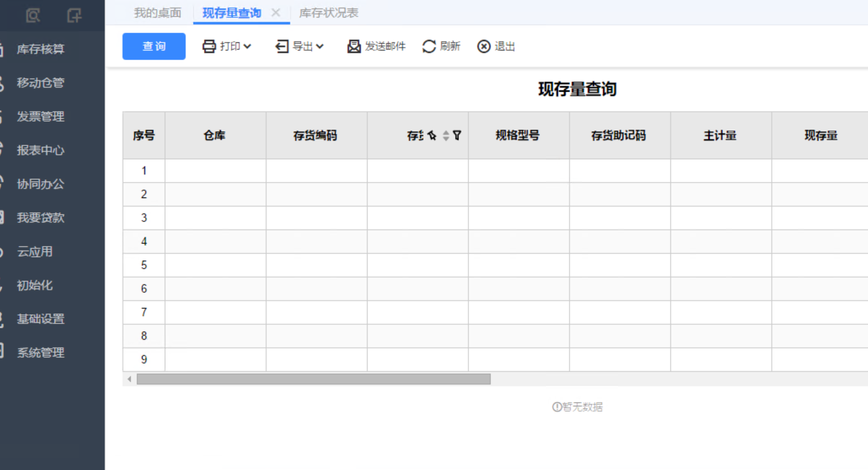Screen dimensions: 868x470
Task: Click the 现存量 column header
Action: [x=821, y=135]
